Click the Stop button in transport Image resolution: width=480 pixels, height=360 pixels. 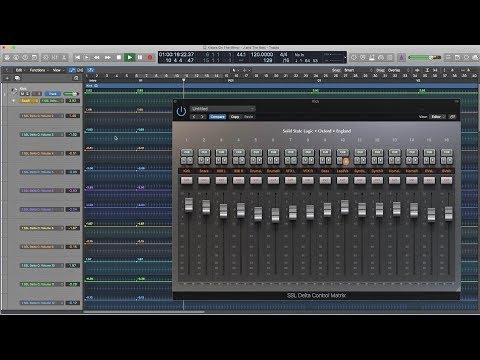tap(119, 57)
